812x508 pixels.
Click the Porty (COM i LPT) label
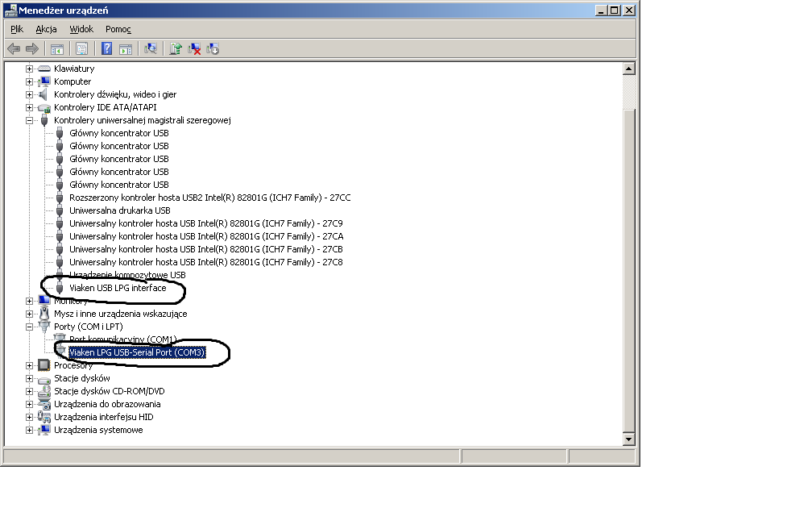click(89, 327)
